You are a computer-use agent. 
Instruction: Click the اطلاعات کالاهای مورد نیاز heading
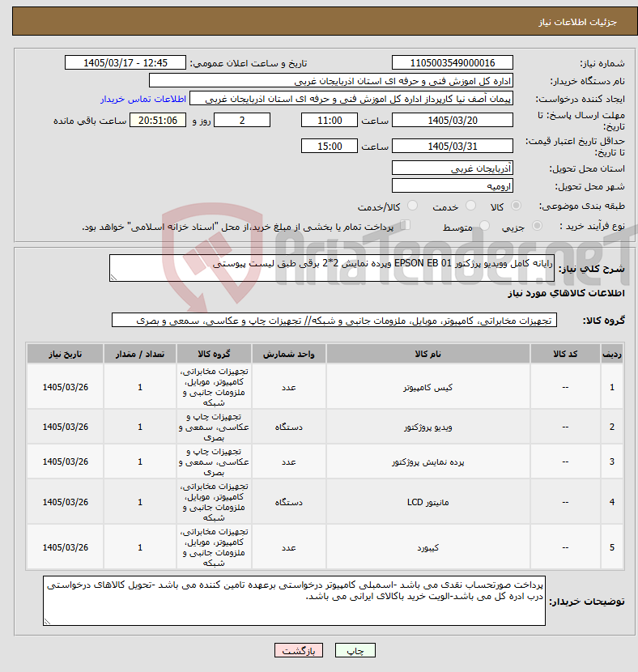pyautogui.click(x=566, y=293)
